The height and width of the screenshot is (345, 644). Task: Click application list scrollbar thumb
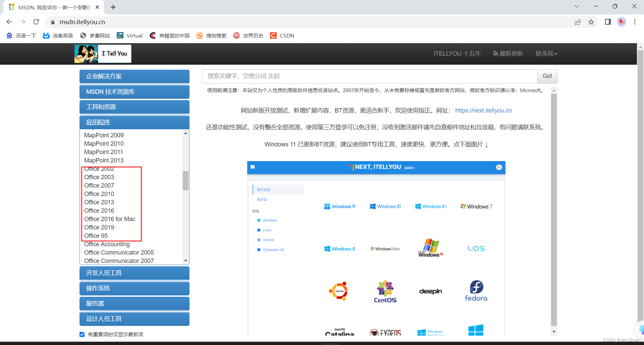[x=185, y=181]
